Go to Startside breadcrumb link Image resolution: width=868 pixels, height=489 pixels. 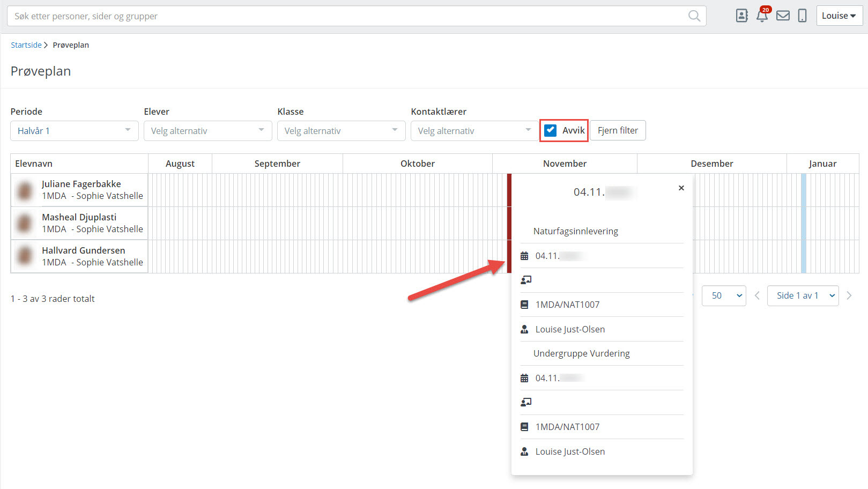[x=26, y=45]
